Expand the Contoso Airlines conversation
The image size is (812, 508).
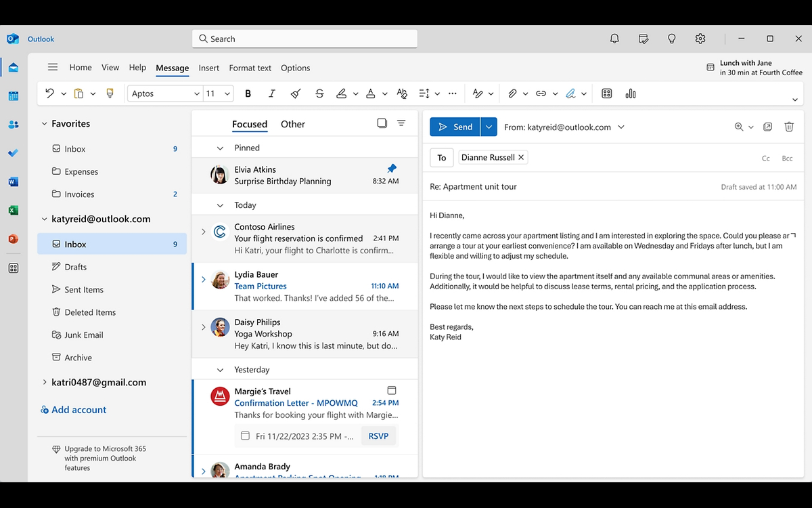[203, 232]
